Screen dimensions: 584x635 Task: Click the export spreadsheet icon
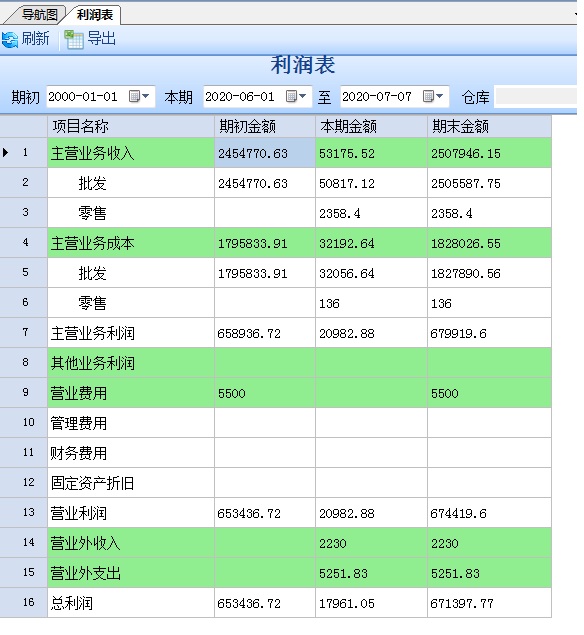click(x=74, y=39)
